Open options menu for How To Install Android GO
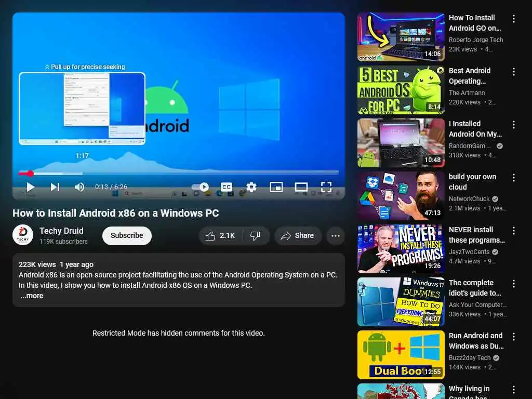Image resolution: width=532 pixels, height=399 pixels. [x=514, y=19]
